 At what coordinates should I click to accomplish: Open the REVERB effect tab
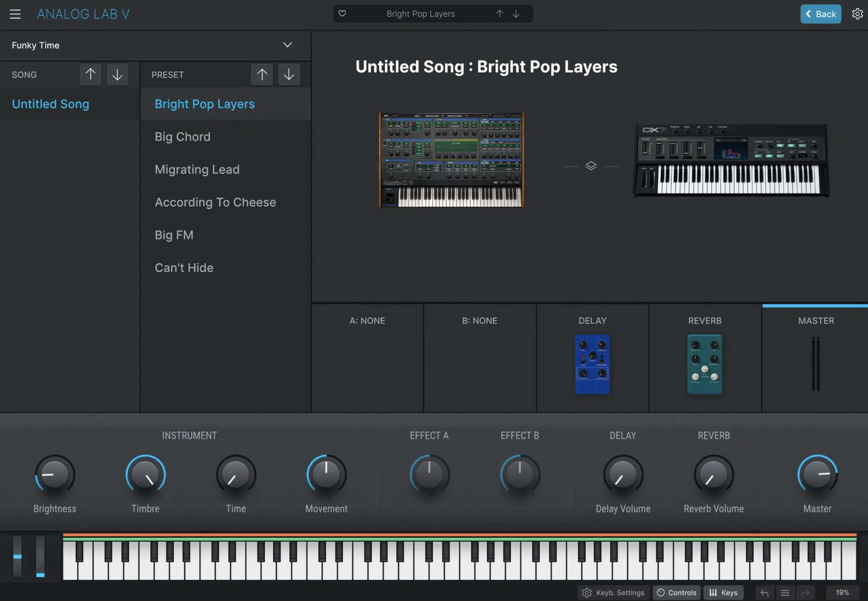[x=705, y=321]
